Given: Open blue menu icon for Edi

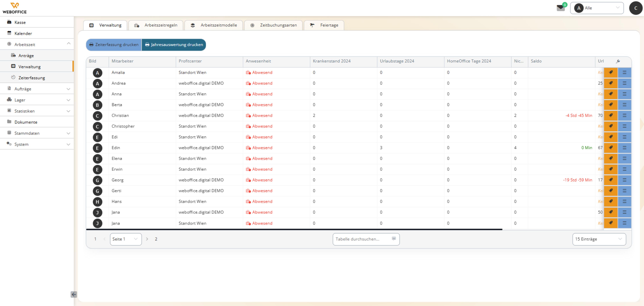Looking at the screenshot, I should pyautogui.click(x=624, y=137).
